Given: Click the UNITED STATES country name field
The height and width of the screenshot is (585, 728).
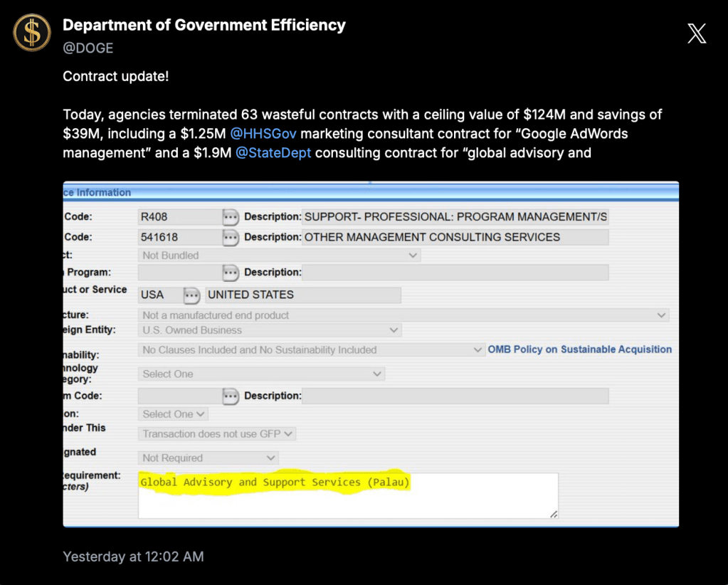Looking at the screenshot, I should point(302,295).
